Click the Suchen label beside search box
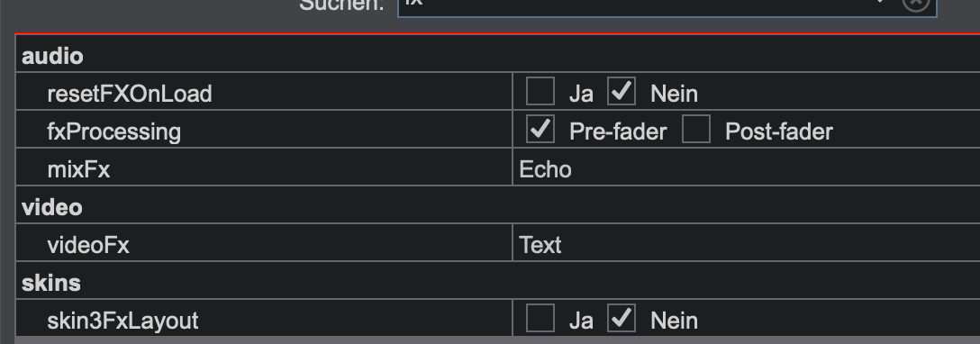Image resolution: width=980 pixels, height=344 pixels. (341, 5)
